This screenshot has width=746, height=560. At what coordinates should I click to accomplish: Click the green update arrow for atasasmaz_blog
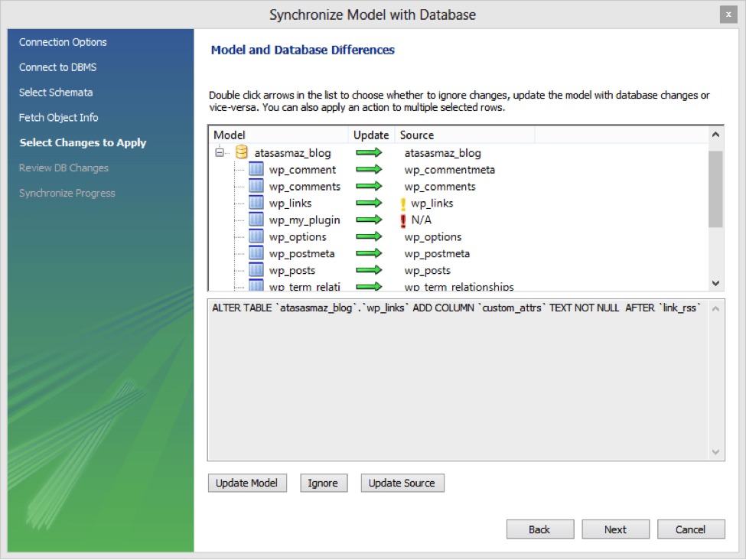click(370, 152)
